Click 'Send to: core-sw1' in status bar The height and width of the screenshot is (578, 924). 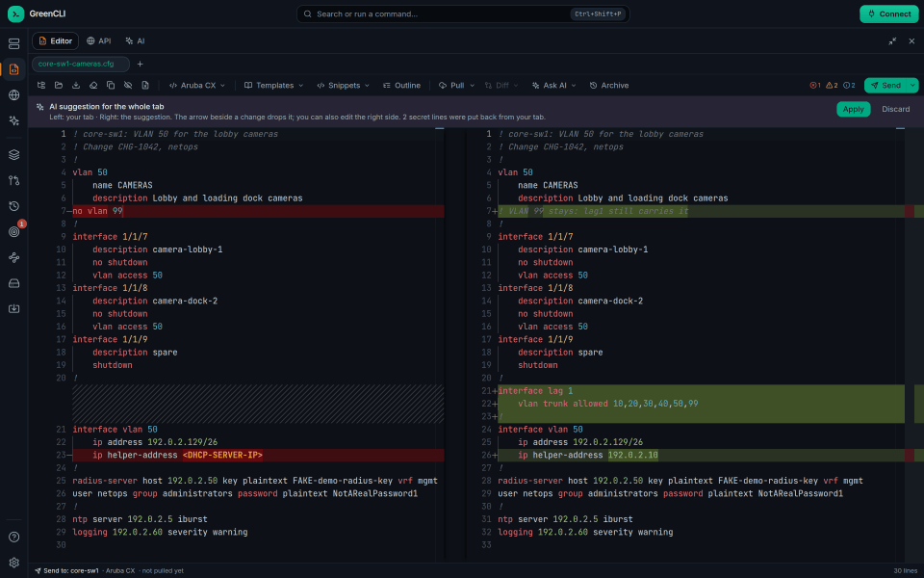tap(66, 571)
